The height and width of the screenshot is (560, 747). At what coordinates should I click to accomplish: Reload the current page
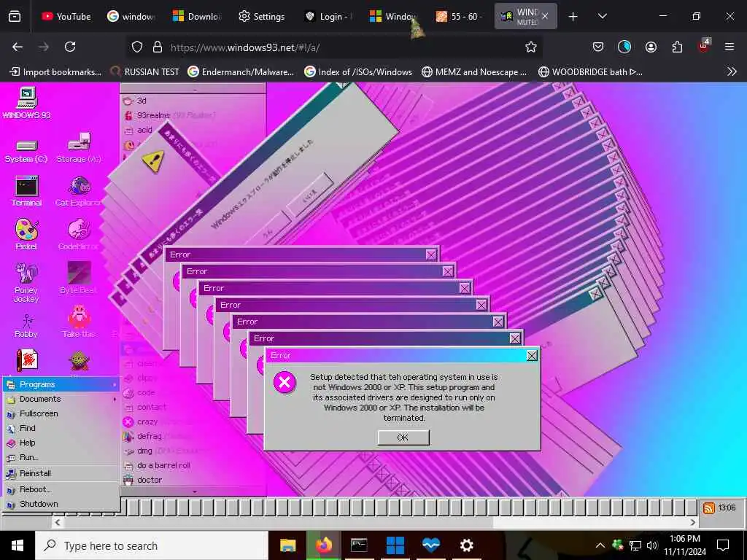point(70,47)
